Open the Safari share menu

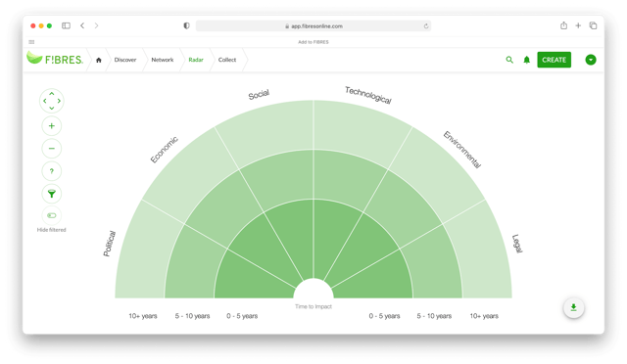click(563, 25)
